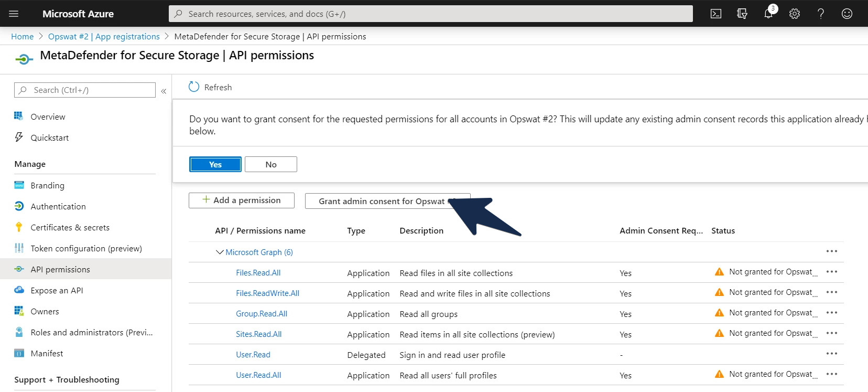Click the Status column header
The height and width of the screenshot is (392, 868).
click(723, 231)
